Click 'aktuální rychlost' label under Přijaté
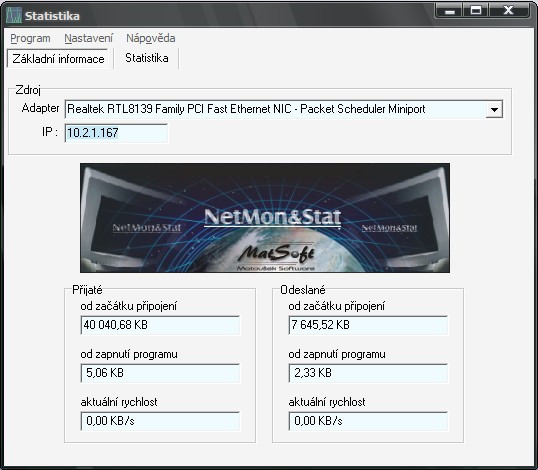538x470 pixels. 119,402
